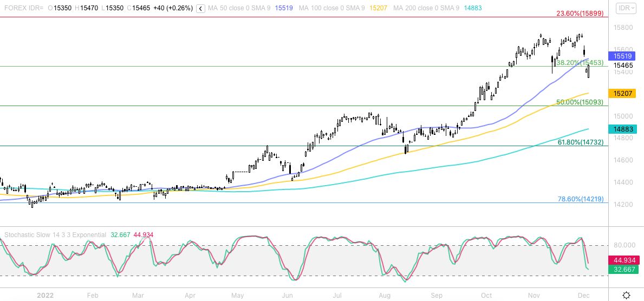
Task: Select the 78.60%(14219) Fibonacci level label
Action: [580, 199]
